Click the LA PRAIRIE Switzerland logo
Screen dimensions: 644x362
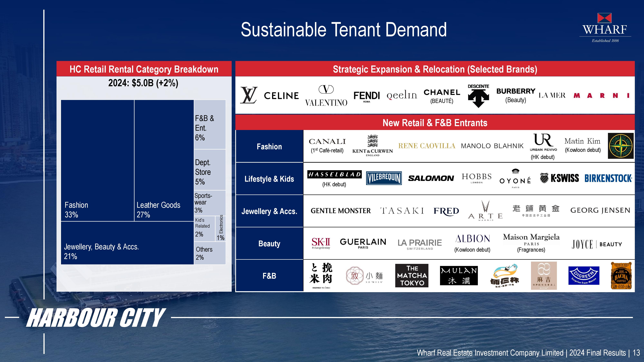point(420,244)
